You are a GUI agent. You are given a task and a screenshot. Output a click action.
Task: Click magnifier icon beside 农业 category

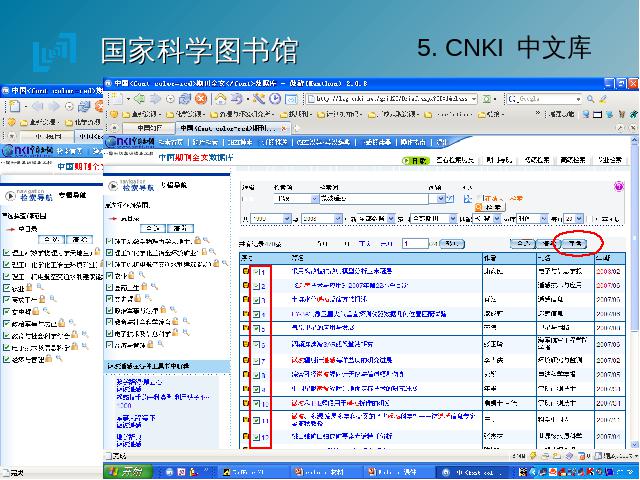click(142, 275)
